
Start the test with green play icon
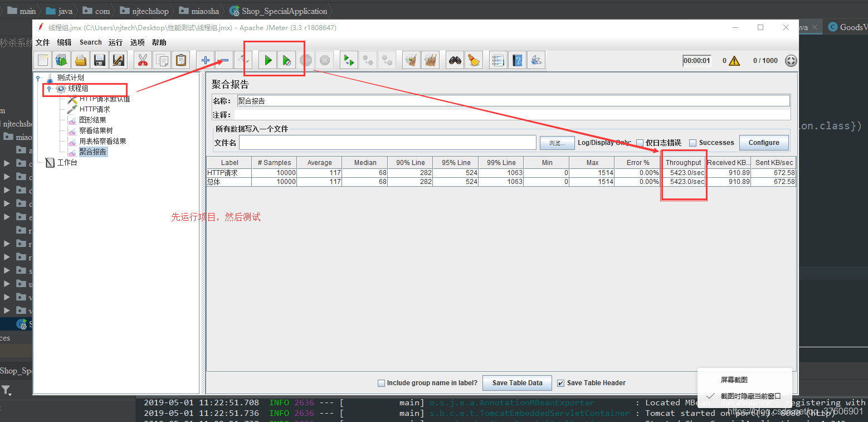(x=268, y=60)
